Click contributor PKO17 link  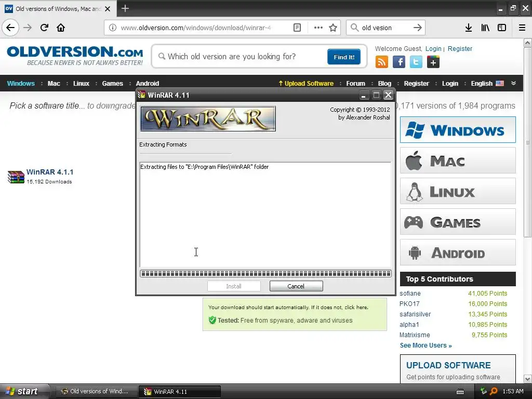tap(409, 303)
